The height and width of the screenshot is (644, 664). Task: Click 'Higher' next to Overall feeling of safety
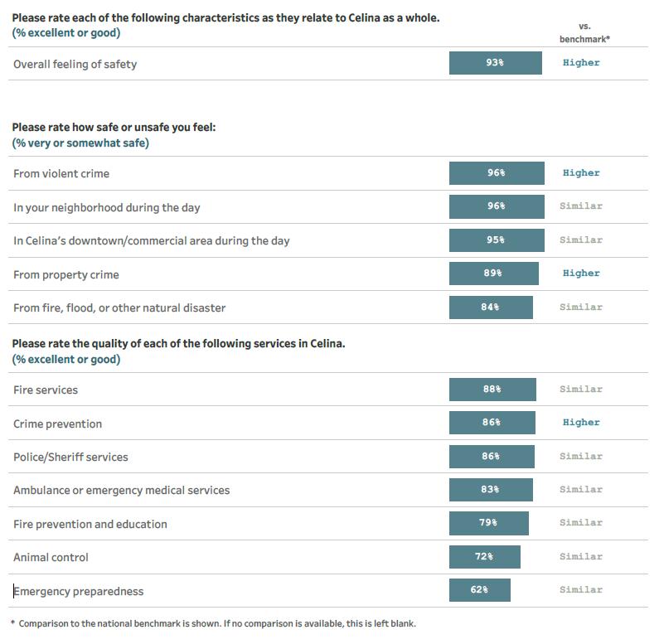coord(581,63)
